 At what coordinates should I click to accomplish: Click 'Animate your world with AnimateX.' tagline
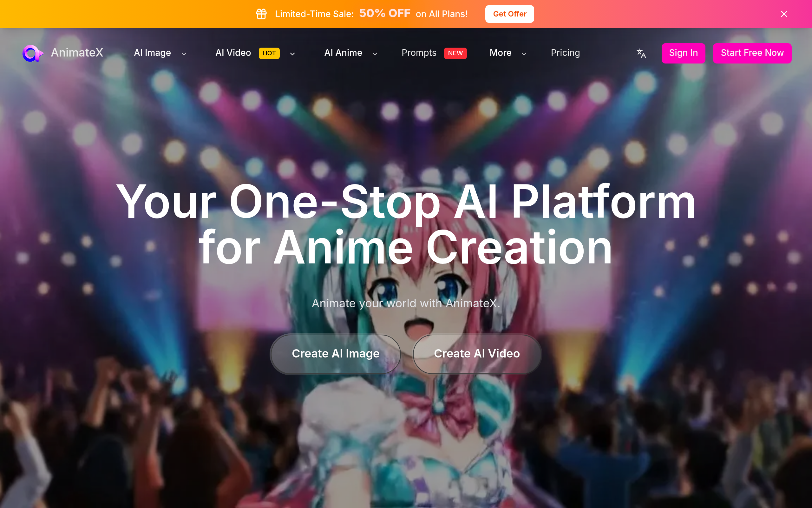pyautogui.click(x=406, y=304)
